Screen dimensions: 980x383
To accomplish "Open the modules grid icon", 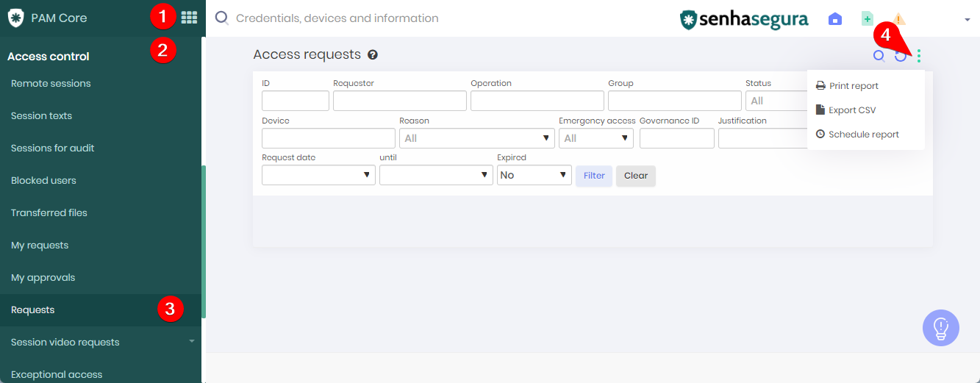I will tap(189, 18).
